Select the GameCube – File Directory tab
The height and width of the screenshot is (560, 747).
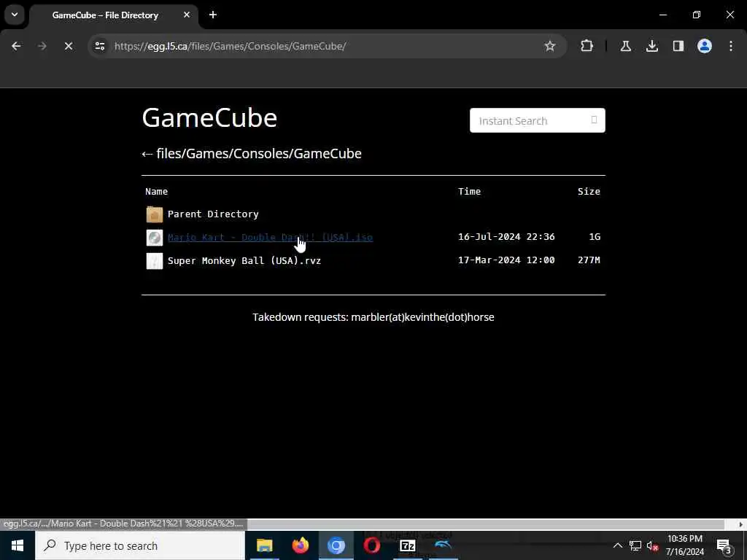[105, 15]
